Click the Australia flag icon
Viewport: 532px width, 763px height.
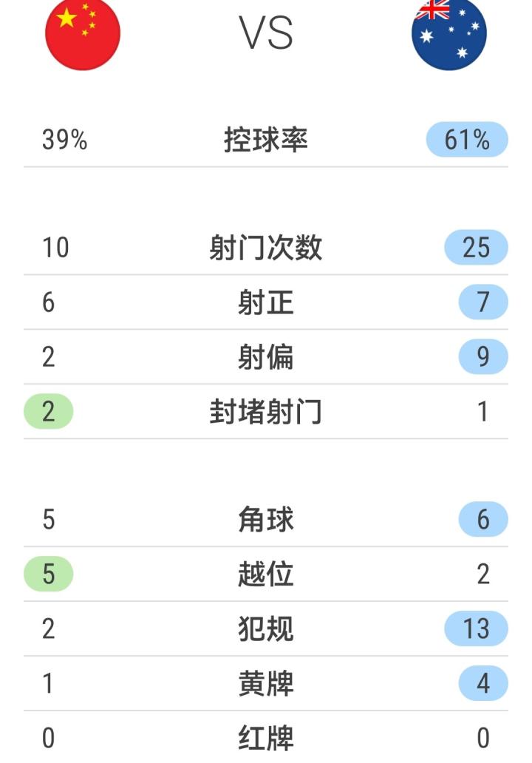[x=449, y=33]
